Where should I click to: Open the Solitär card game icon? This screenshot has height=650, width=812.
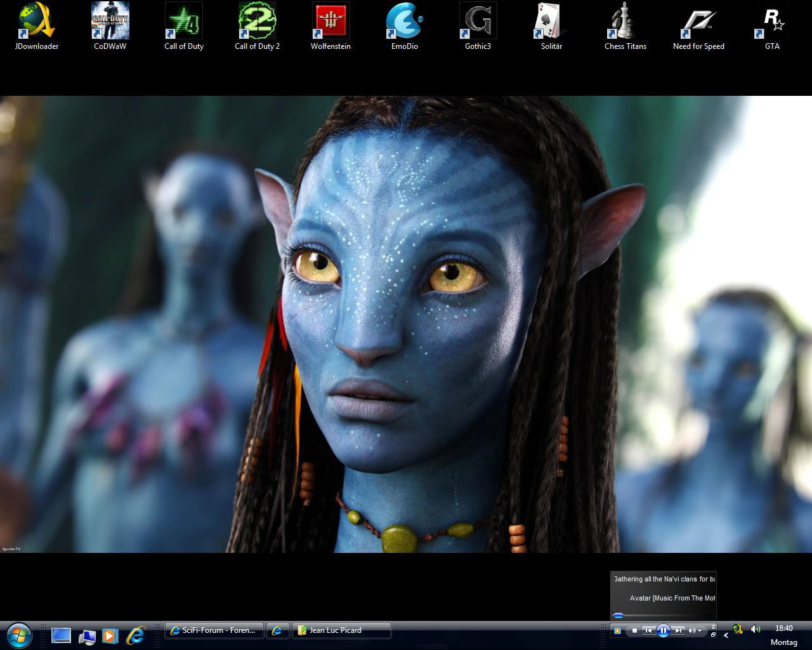click(x=551, y=22)
